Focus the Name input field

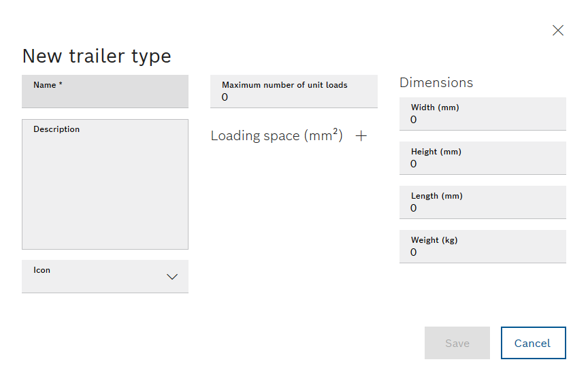(x=105, y=91)
